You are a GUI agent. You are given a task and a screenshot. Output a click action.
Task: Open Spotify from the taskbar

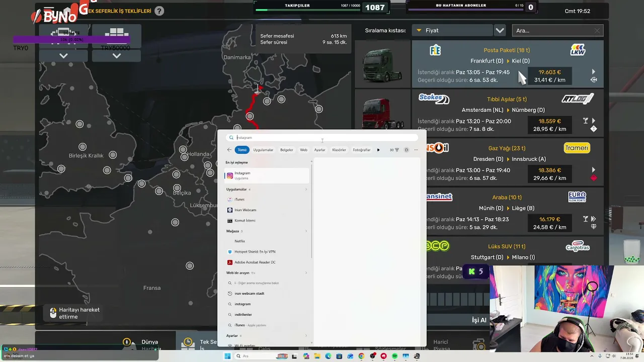(394, 356)
